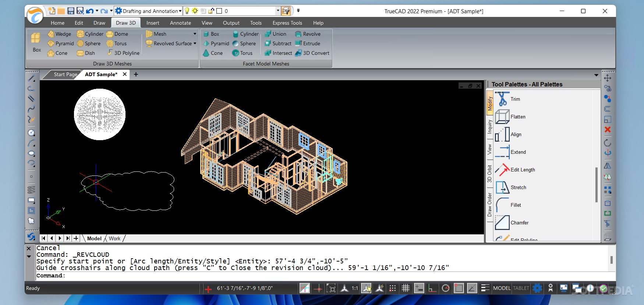This screenshot has width=644, height=305.
Task: Choose the Dome mesh tool
Action: [117, 34]
